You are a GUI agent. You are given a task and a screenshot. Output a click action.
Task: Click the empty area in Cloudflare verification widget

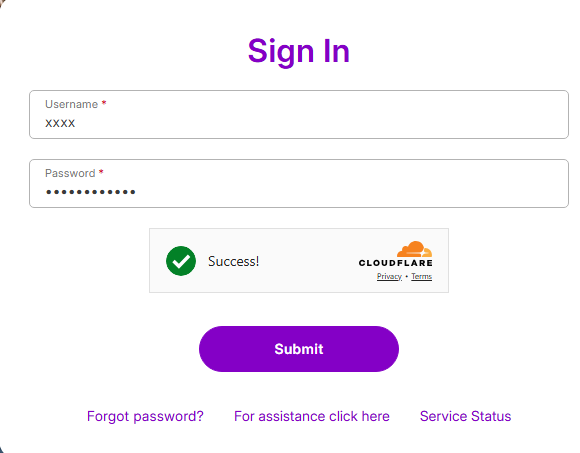[309, 261]
